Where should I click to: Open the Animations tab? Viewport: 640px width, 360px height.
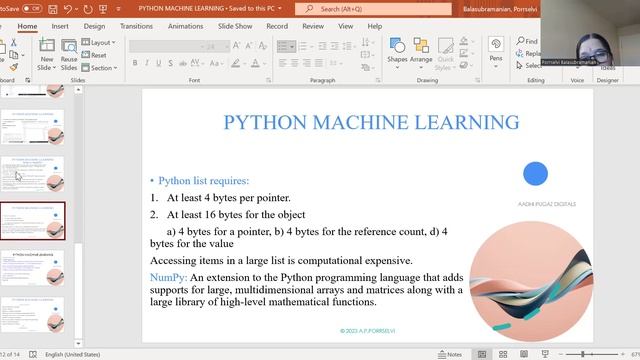(x=185, y=26)
